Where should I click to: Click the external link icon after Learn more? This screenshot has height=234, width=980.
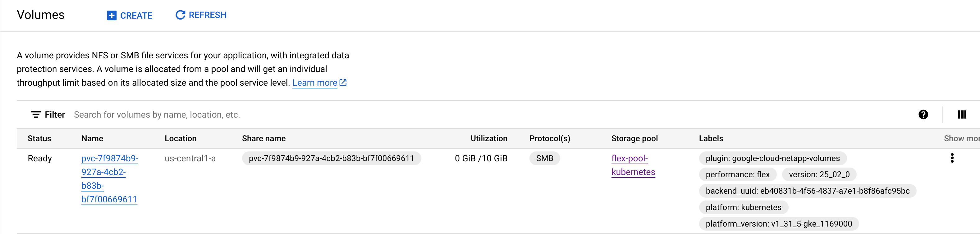[x=343, y=83]
